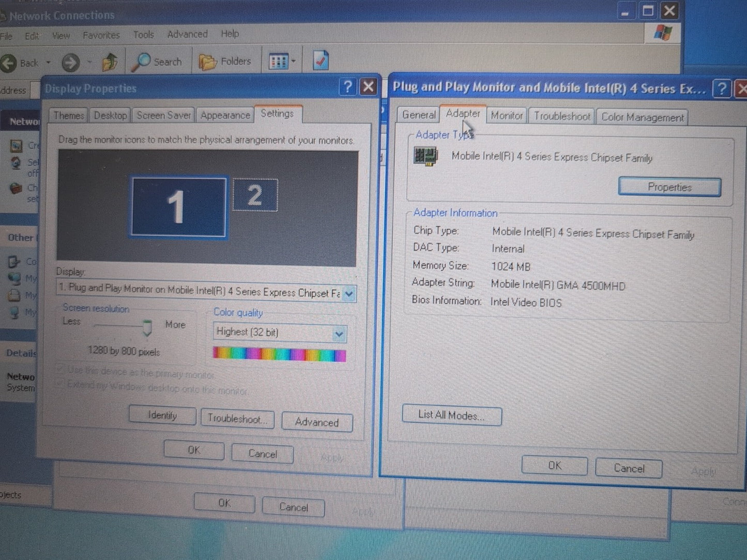Click Cancel in Display Properties
Image resolution: width=747 pixels, height=560 pixels.
point(263,454)
